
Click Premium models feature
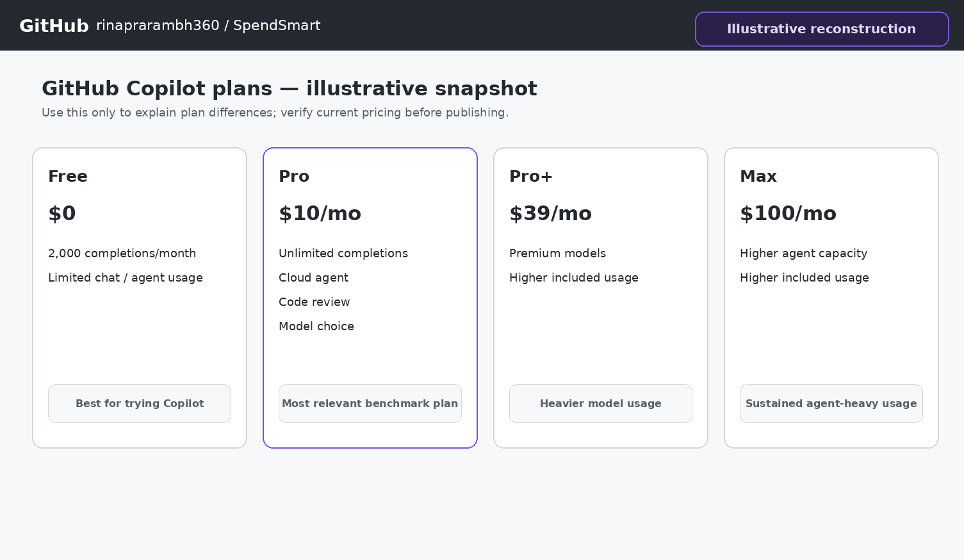tap(557, 253)
